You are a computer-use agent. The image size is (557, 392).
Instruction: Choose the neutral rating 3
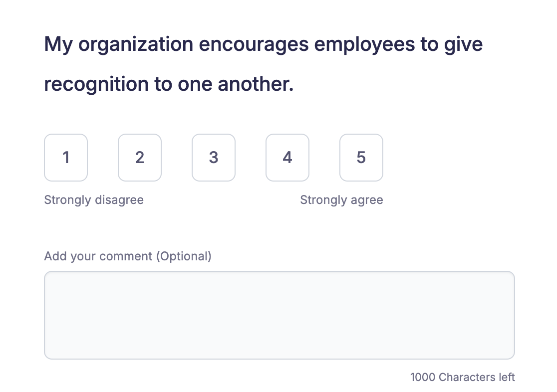tap(214, 158)
